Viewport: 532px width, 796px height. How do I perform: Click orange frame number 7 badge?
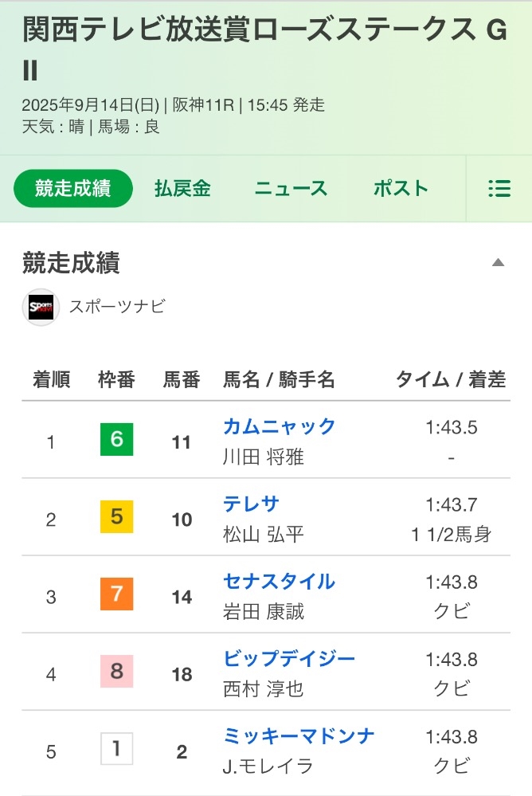(x=117, y=594)
